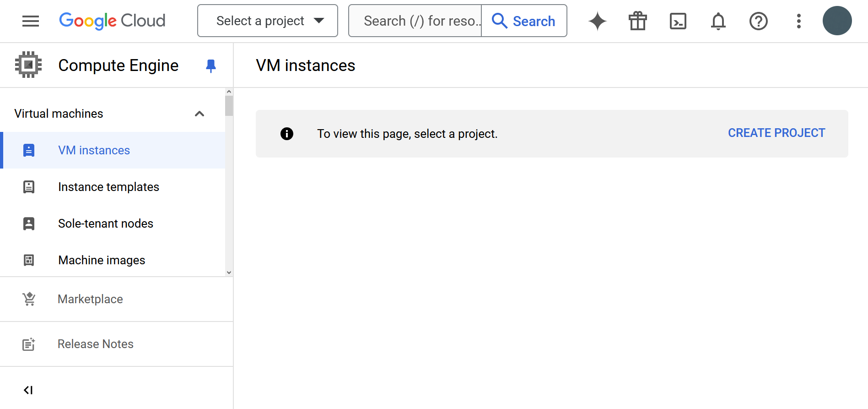Open the three-dot settings and utilities menu
868x409 pixels.
[799, 21]
